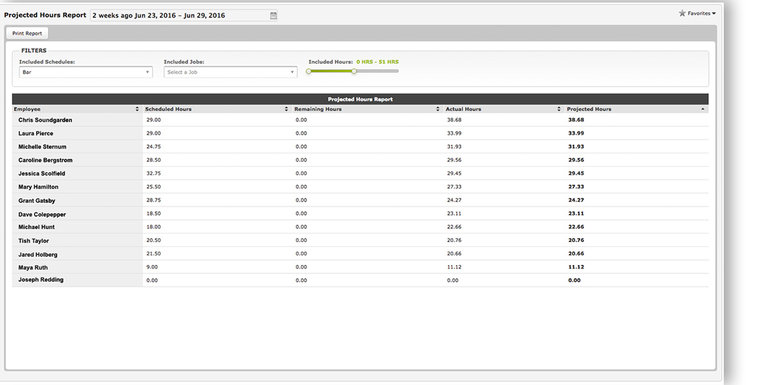Select employee Maya Ruth

[33, 268]
